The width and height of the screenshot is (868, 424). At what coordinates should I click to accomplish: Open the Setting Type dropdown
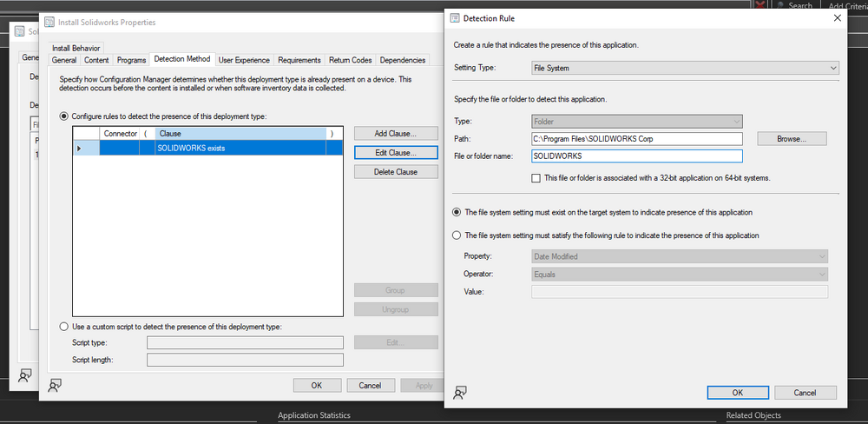685,68
